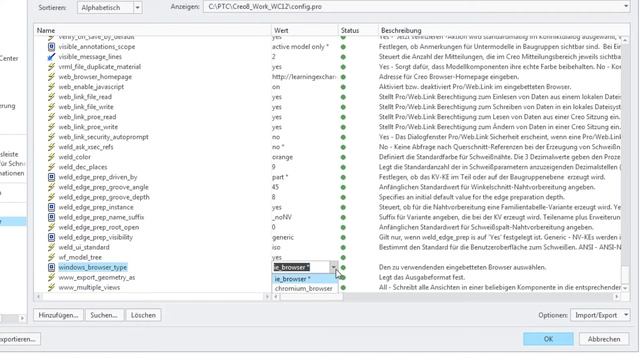Click the icon beside weld_edge_prep_visibility
This screenshot has width=640, height=360.
click(x=51, y=237)
